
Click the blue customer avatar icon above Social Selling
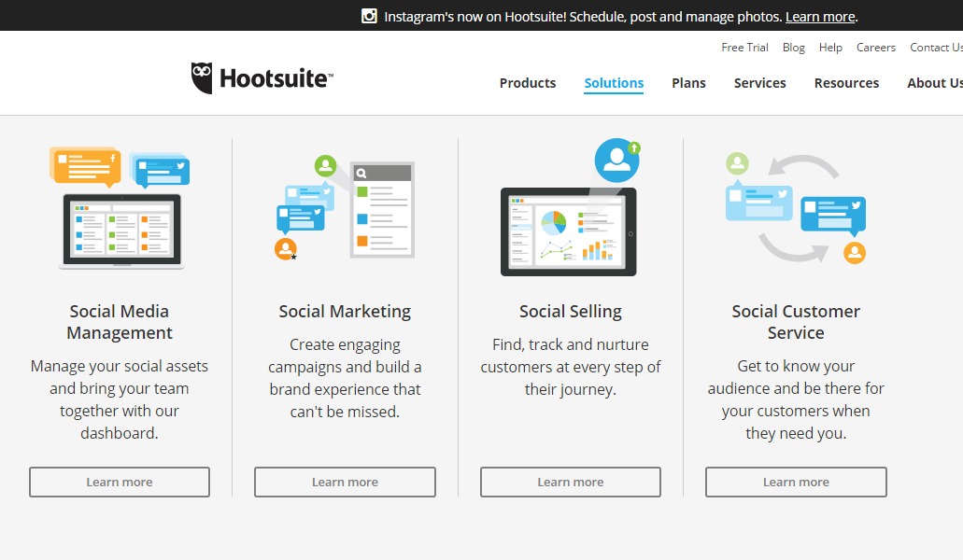616,159
